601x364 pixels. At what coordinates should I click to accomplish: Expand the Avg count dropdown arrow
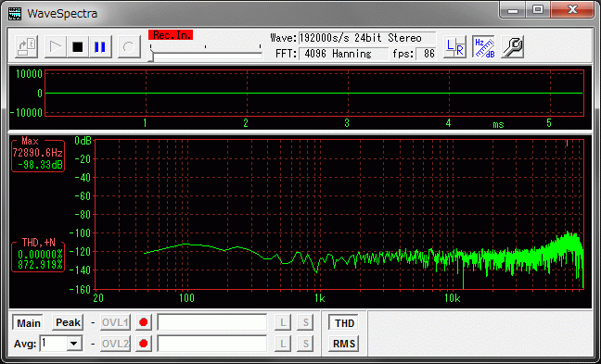(x=74, y=344)
